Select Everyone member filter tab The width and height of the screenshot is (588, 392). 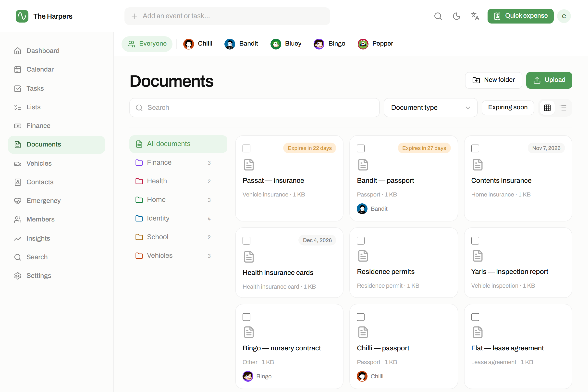click(147, 44)
